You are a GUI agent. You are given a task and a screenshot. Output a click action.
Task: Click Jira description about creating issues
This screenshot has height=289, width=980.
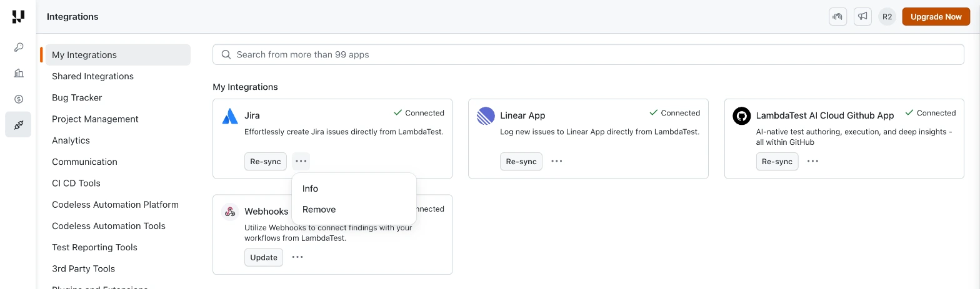(344, 132)
